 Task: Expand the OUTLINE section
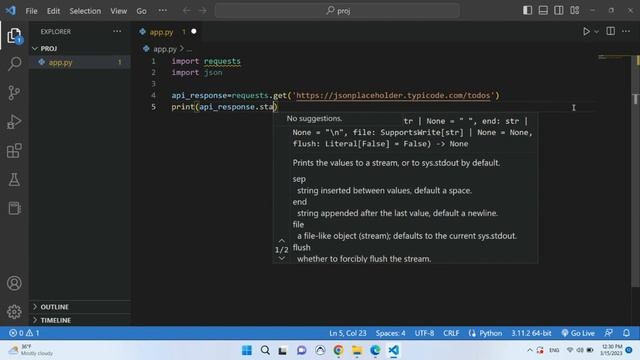click(80, 307)
